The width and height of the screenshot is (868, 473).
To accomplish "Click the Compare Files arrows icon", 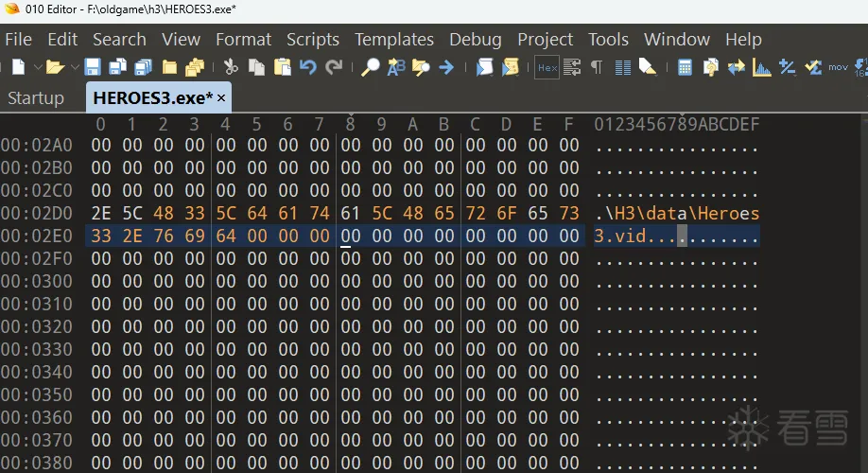I will coord(736,67).
